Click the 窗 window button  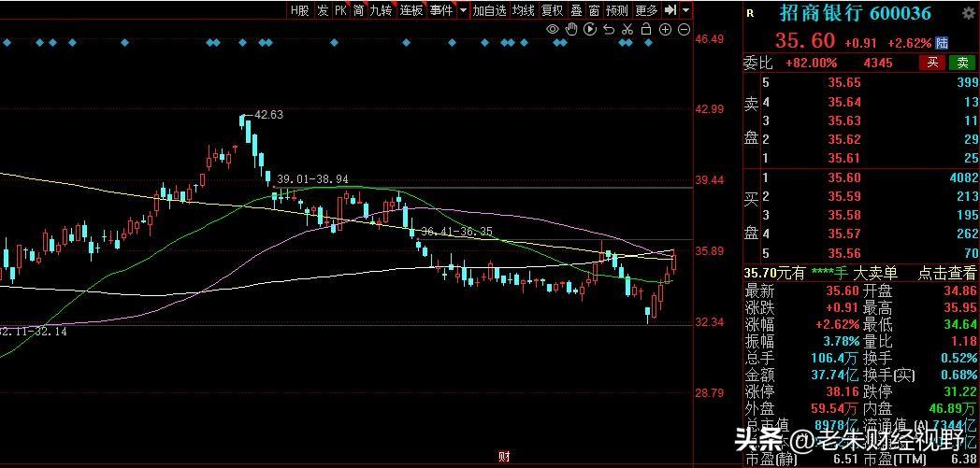coord(594,10)
